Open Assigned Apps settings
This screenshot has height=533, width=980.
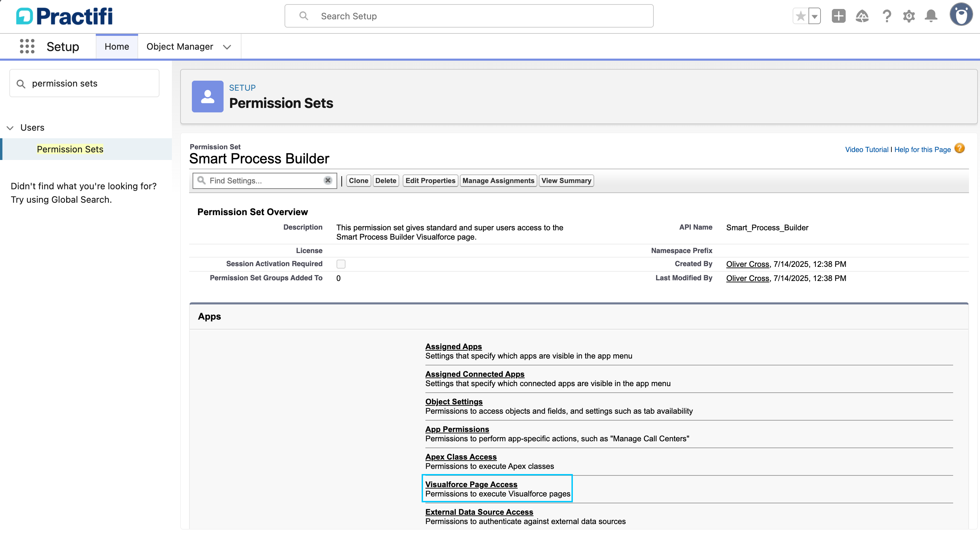coord(453,346)
